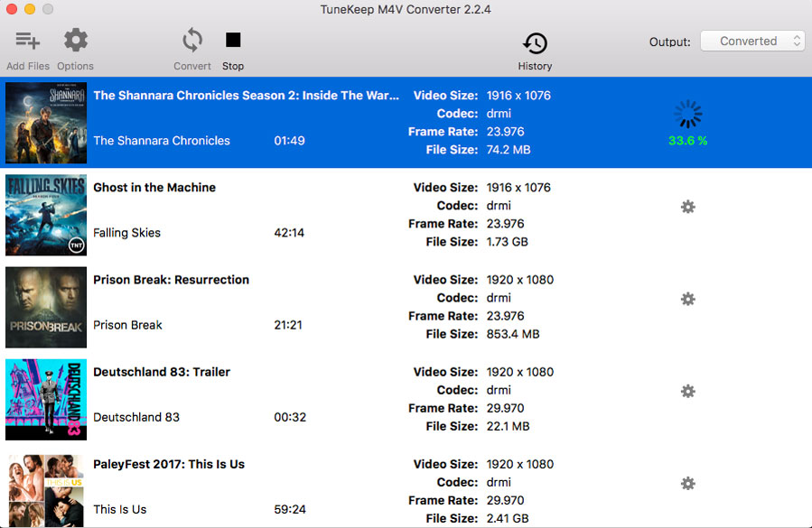Click settings gear for Deutschland 83: Trailer
This screenshot has width=812, height=528.
(x=687, y=392)
